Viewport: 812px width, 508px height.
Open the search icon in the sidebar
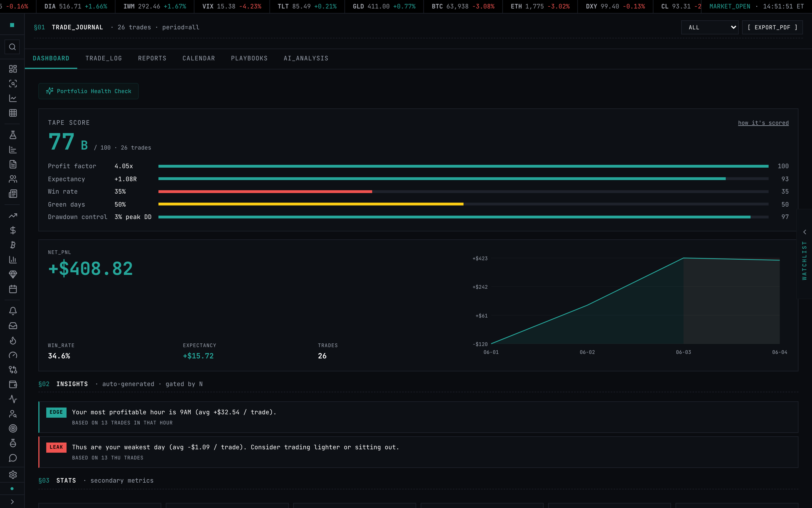(x=12, y=47)
